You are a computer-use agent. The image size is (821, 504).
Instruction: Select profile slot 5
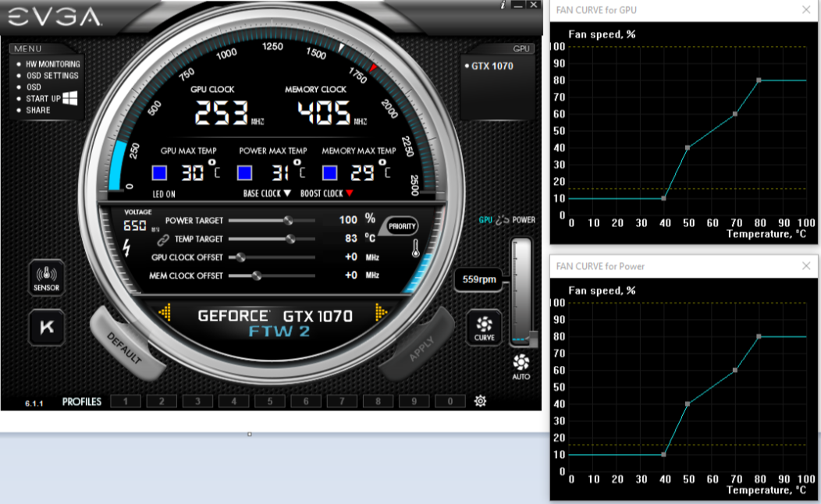(270, 402)
